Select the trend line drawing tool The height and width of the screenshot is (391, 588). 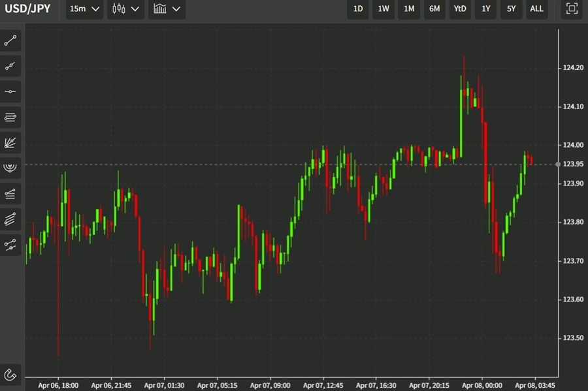[x=10, y=41]
